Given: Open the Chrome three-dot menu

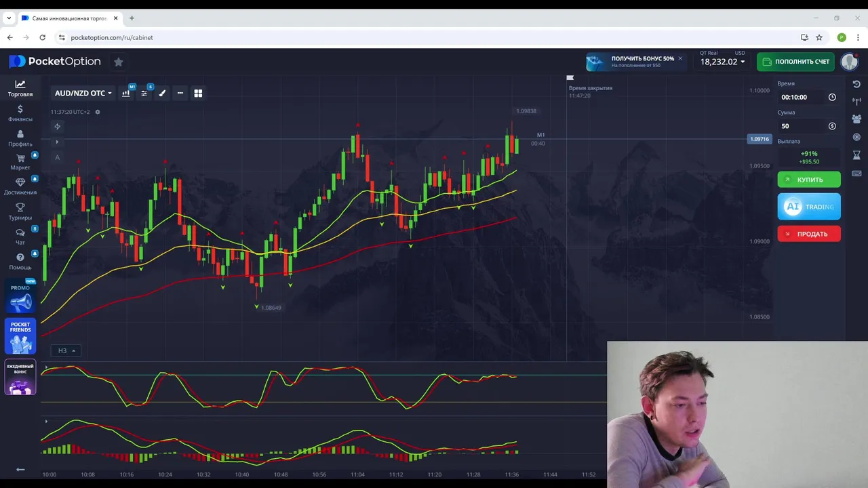Looking at the screenshot, I should click(858, 37).
